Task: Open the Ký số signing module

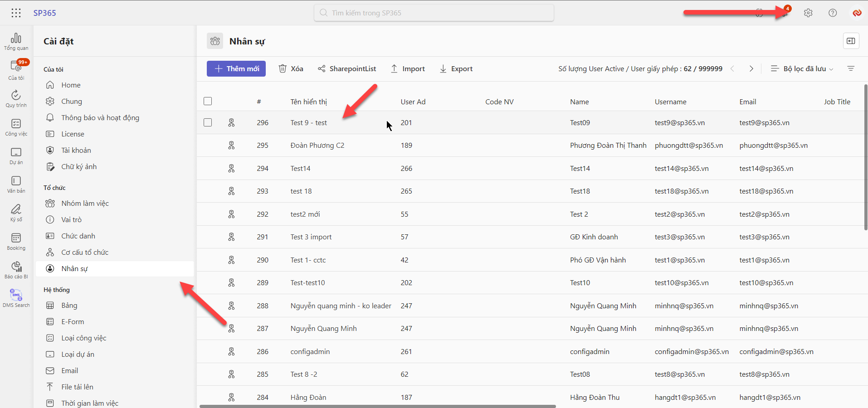Action: click(x=16, y=213)
